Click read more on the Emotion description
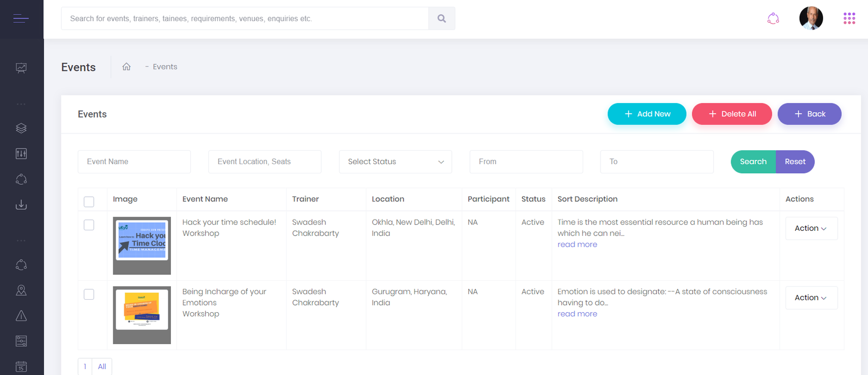 (577, 314)
